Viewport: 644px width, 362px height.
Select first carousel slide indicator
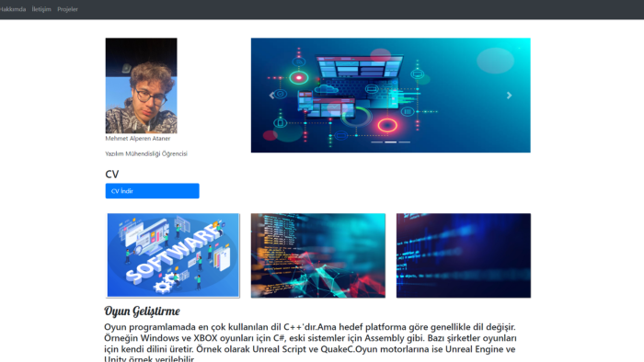[x=377, y=141]
